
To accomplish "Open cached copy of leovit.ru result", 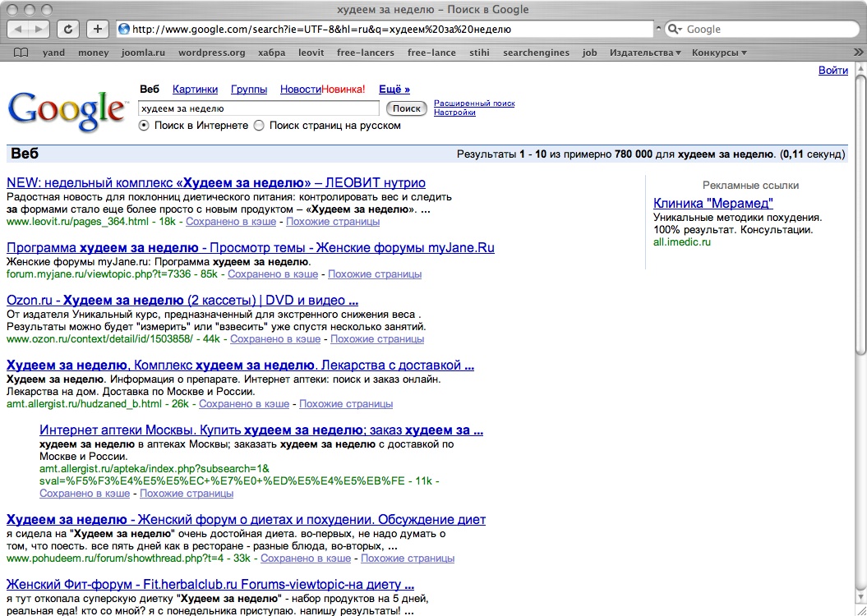I will point(231,222).
